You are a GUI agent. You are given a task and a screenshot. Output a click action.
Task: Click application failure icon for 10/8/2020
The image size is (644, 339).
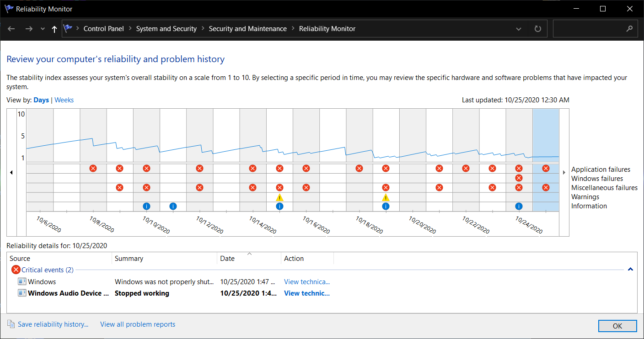(x=93, y=168)
